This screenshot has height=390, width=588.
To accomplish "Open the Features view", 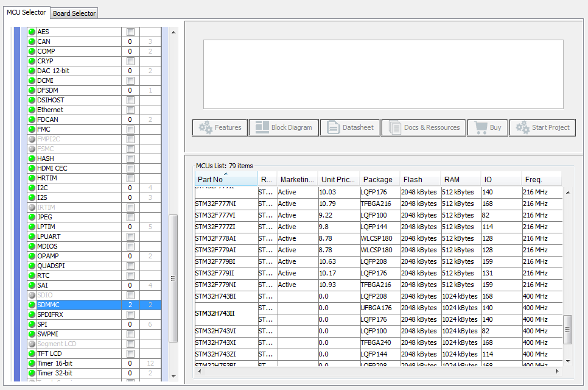I will point(220,127).
